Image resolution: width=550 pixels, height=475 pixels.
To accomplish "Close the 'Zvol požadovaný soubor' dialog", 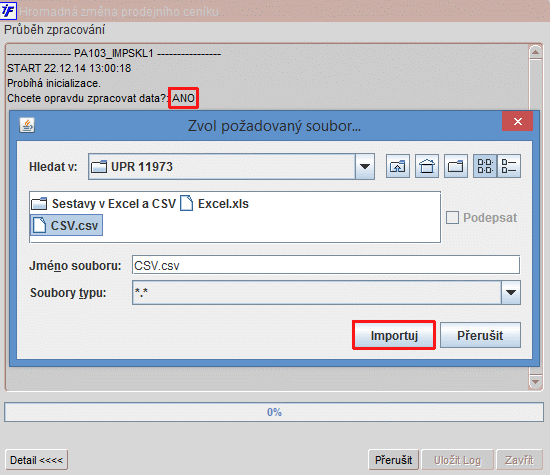I will click(x=518, y=121).
